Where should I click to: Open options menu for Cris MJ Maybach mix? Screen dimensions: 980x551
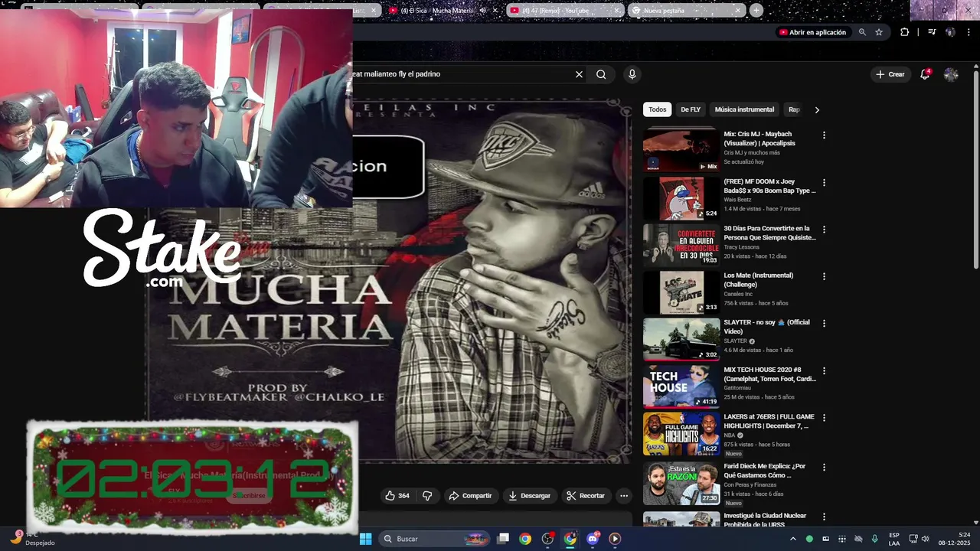[x=824, y=135]
